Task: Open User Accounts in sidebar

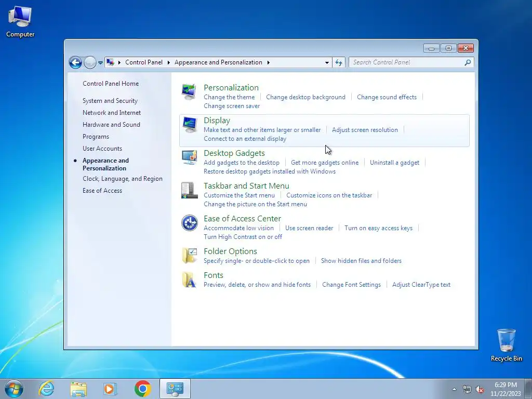Action: pos(102,149)
